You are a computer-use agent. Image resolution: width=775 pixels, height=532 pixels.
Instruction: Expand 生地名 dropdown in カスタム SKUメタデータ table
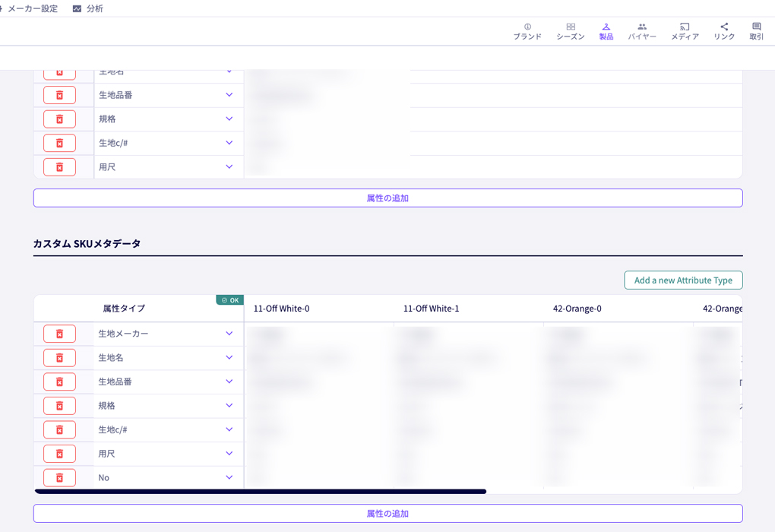(229, 357)
